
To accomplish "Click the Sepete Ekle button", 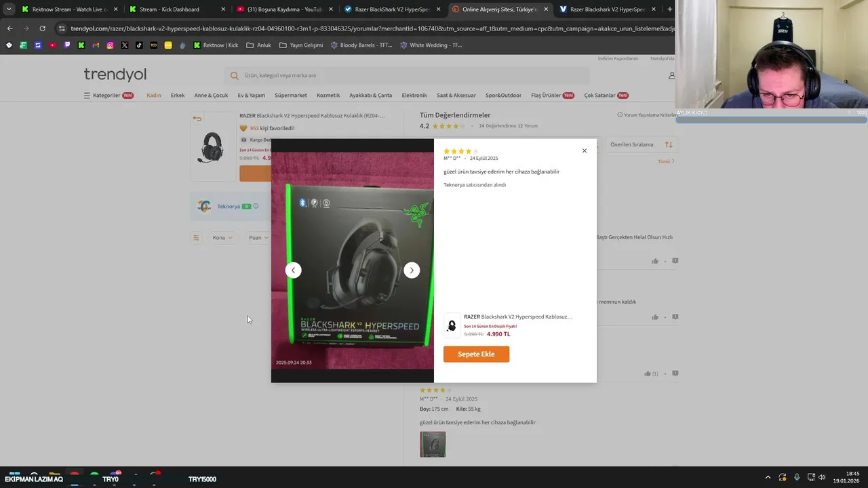I will coord(476,354).
